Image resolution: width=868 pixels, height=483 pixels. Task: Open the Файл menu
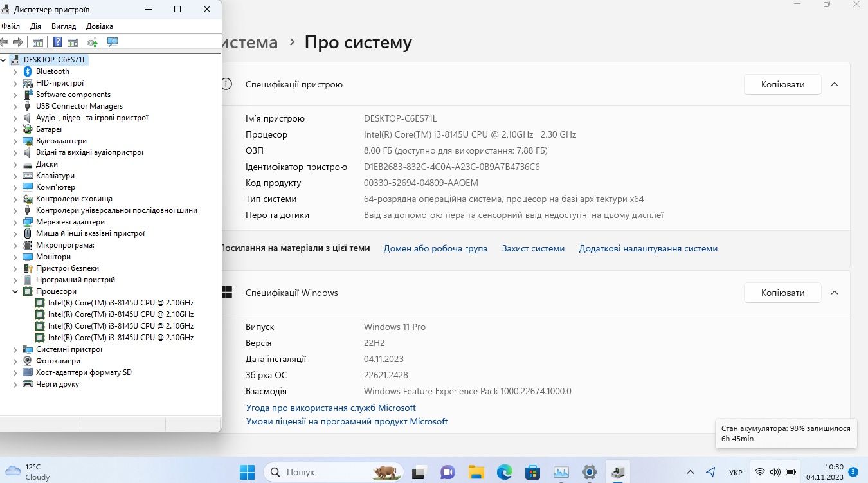click(x=10, y=26)
